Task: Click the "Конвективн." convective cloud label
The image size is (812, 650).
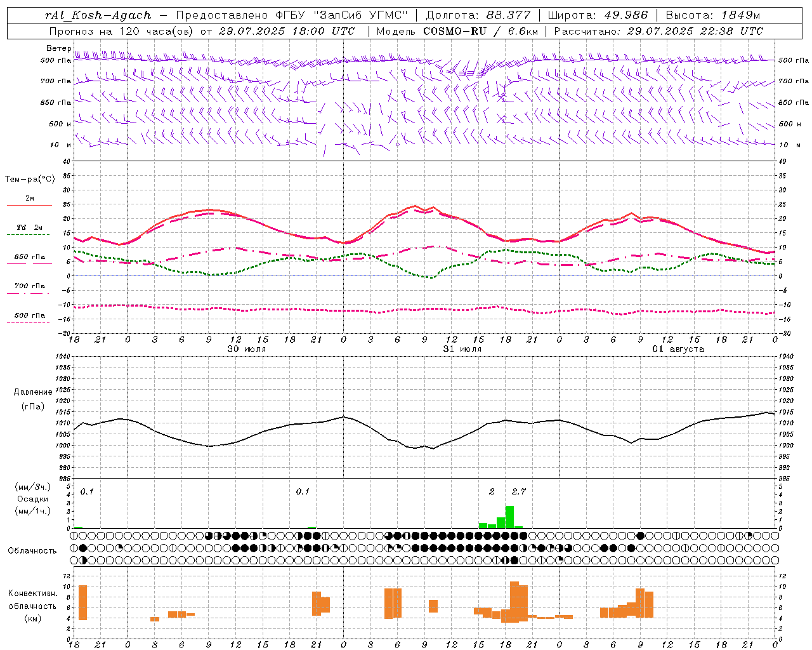Action: tap(33, 594)
